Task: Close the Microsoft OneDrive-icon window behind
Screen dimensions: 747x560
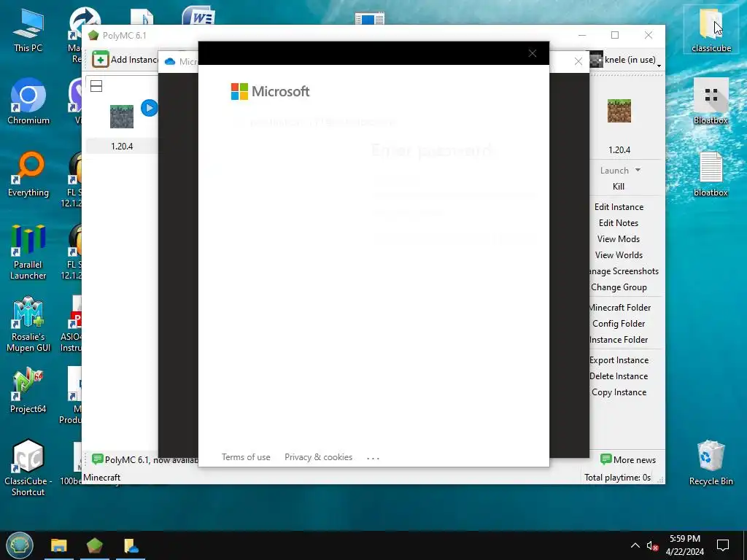Action: pyautogui.click(x=578, y=61)
